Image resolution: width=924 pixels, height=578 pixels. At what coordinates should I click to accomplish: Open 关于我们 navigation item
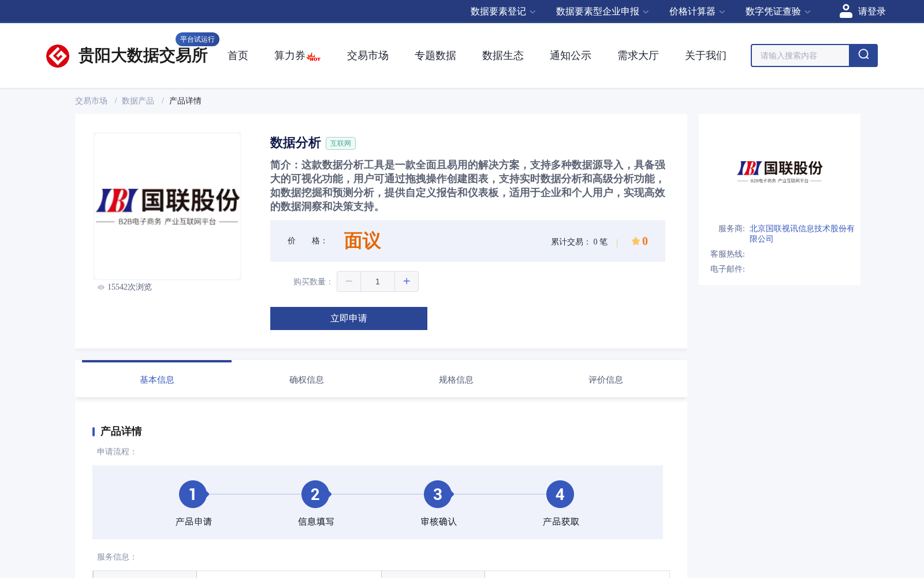pos(706,55)
